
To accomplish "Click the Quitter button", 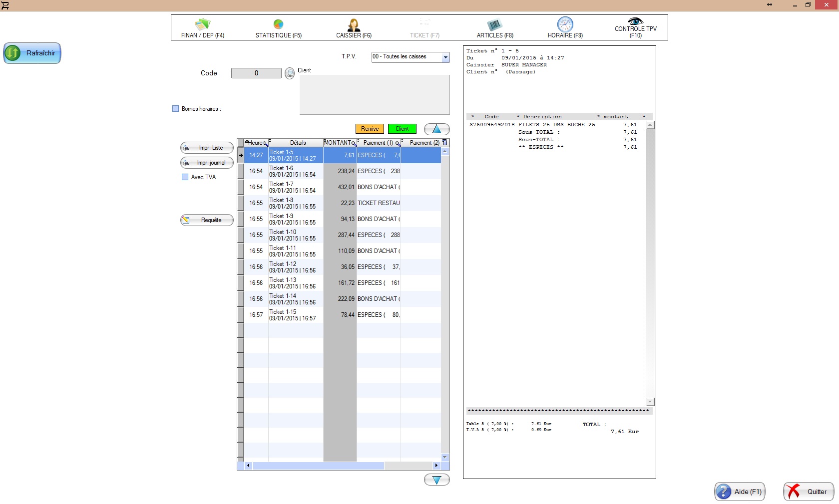I will click(809, 492).
